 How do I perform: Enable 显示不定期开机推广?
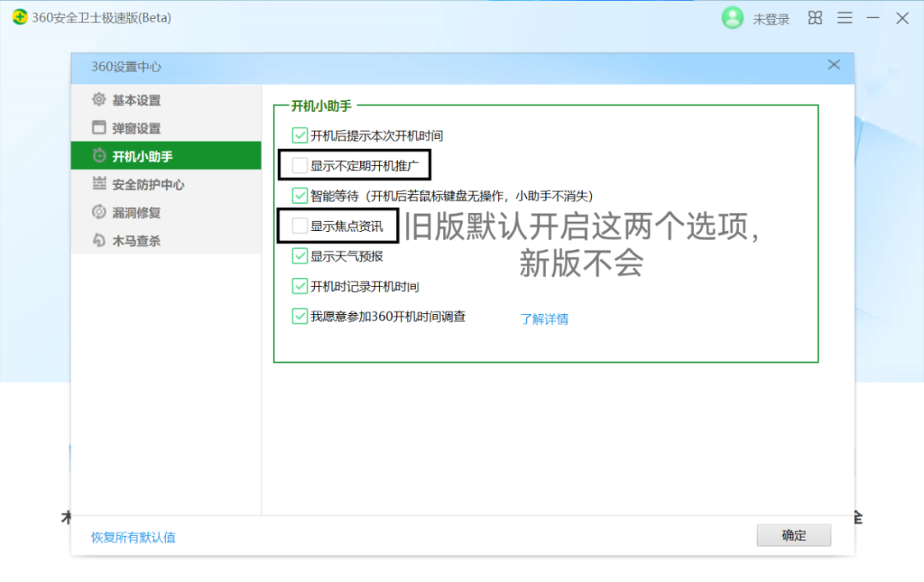click(298, 164)
